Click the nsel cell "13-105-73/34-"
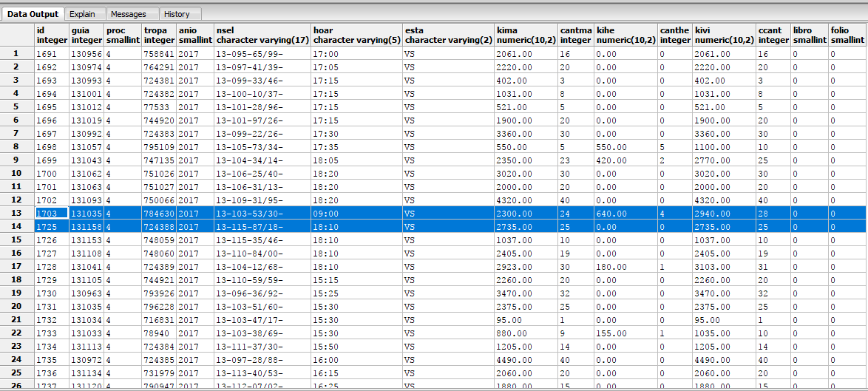Image resolution: width=868 pixels, height=391 pixels. (x=262, y=147)
